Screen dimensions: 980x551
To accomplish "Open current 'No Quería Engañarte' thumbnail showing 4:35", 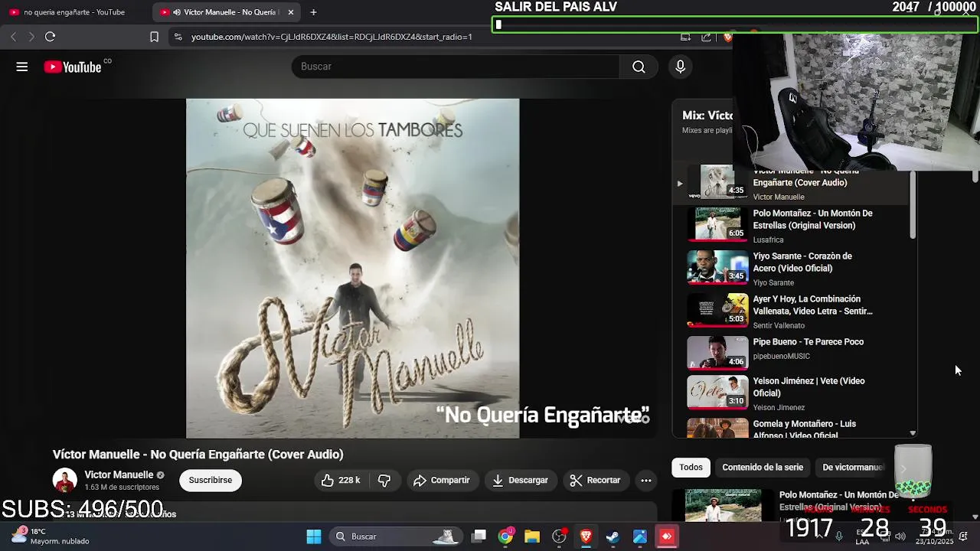I will [717, 182].
